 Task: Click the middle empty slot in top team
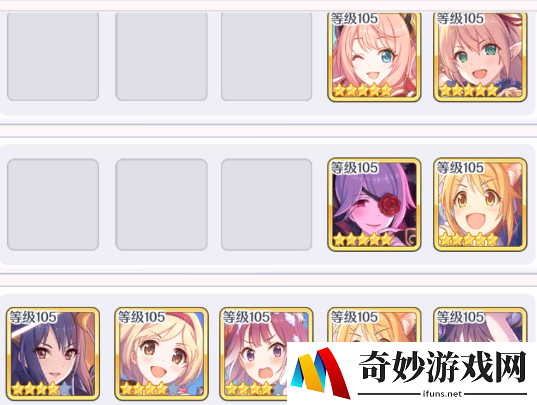tap(161, 57)
